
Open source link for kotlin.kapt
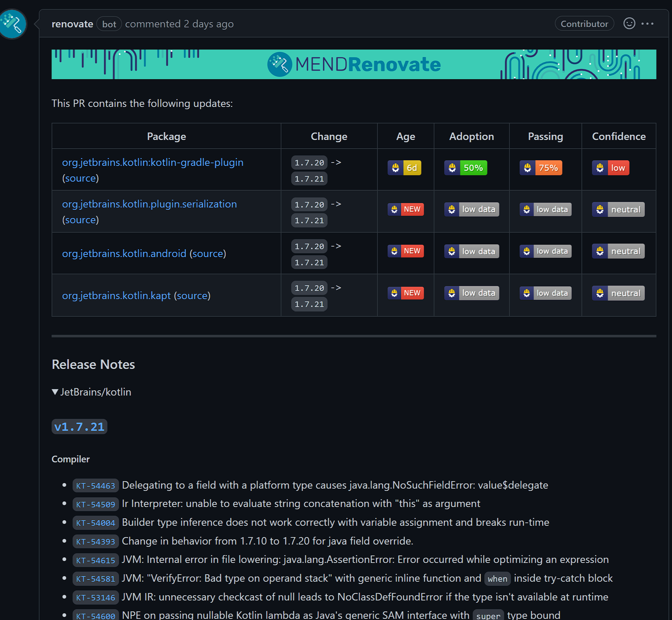pyautogui.click(x=192, y=295)
